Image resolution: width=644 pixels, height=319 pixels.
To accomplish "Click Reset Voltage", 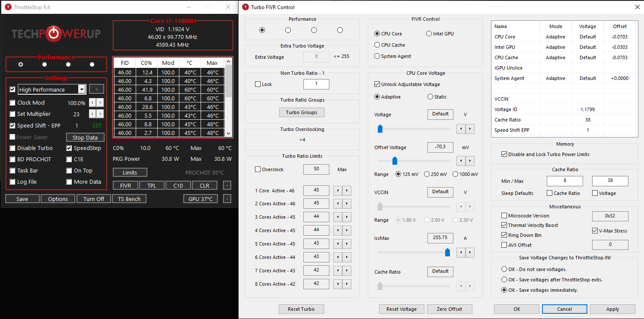I will click(x=402, y=309).
